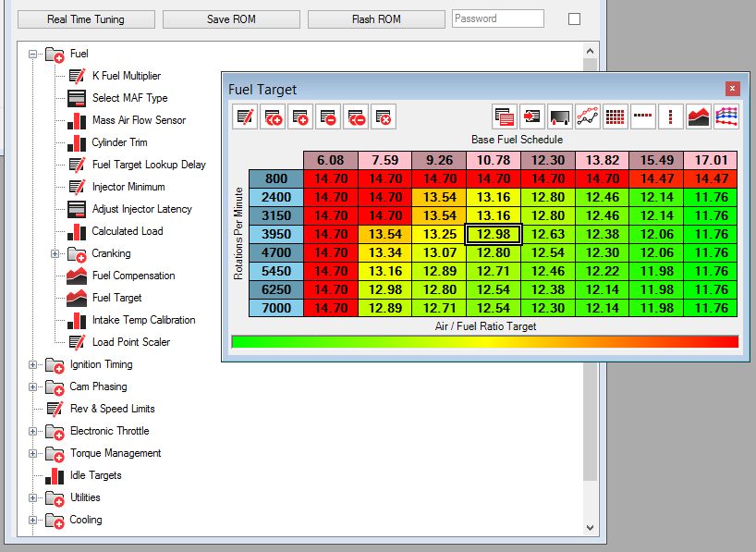Select the highlighted 12.98 cell at 3950 RPM
756x552 pixels.
click(494, 235)
